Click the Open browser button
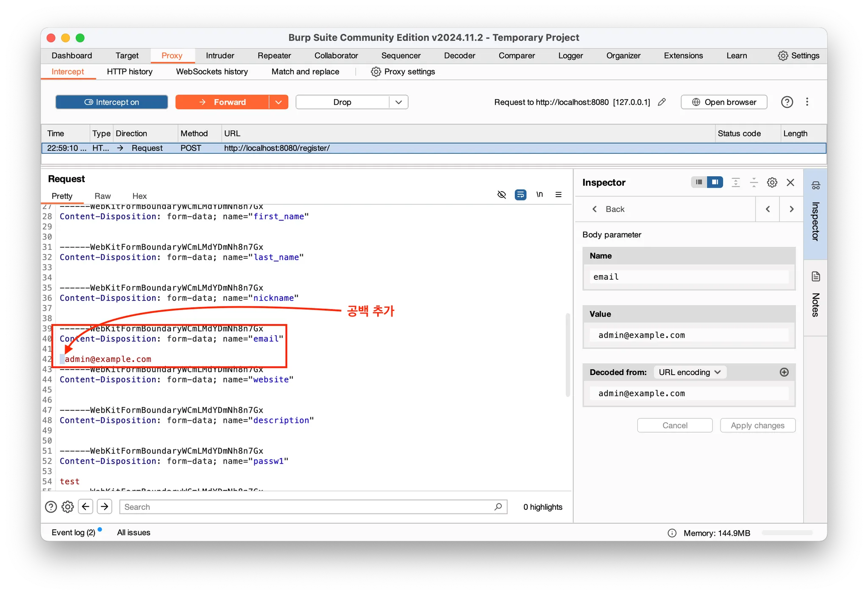Image resolution: width=868 pixels, height=595 pixels. 723,102
